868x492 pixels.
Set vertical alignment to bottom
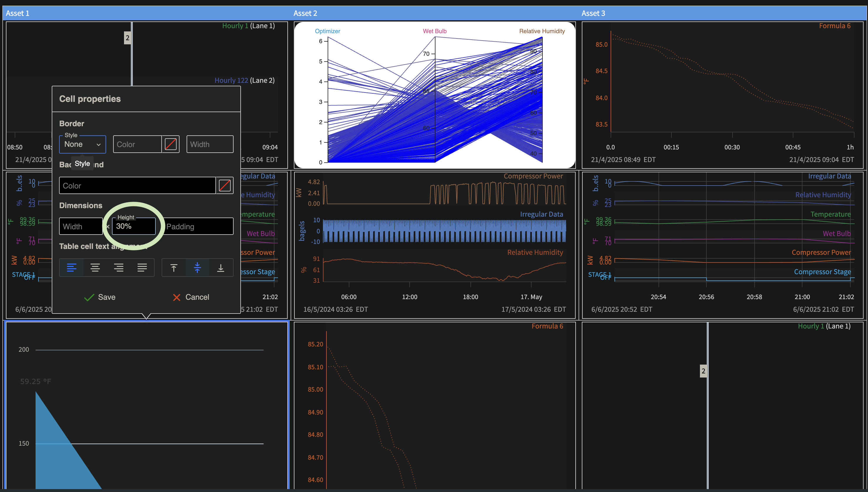pos(221,268)
